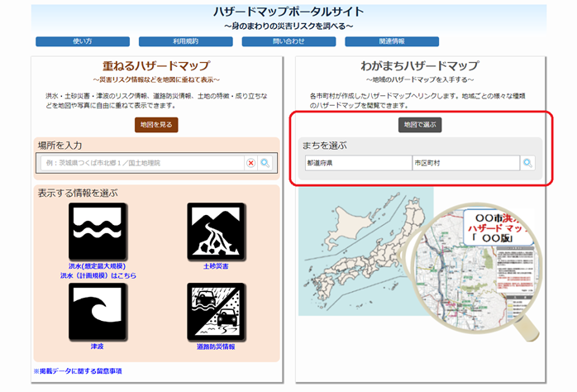Open the 使い方 menu button
577x392 pixels.
[83, 41]
